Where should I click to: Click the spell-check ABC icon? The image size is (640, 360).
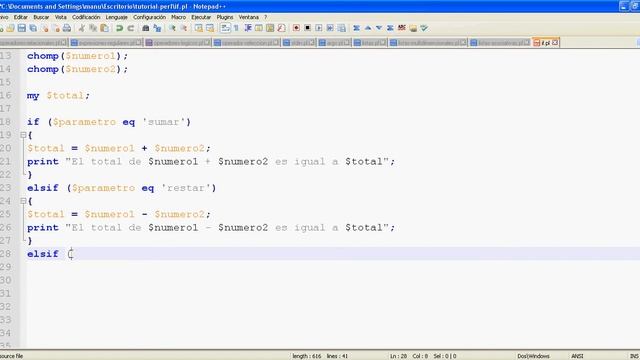click(402, 28)
